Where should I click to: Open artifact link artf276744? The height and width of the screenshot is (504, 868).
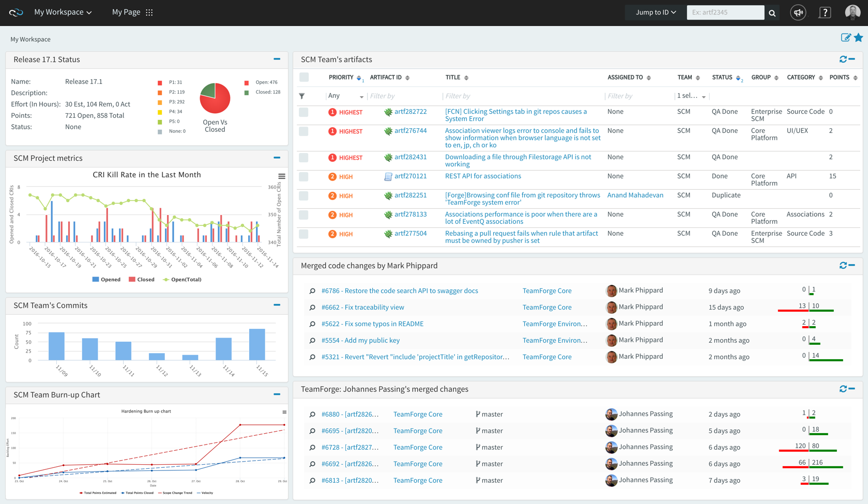[410, 131]
